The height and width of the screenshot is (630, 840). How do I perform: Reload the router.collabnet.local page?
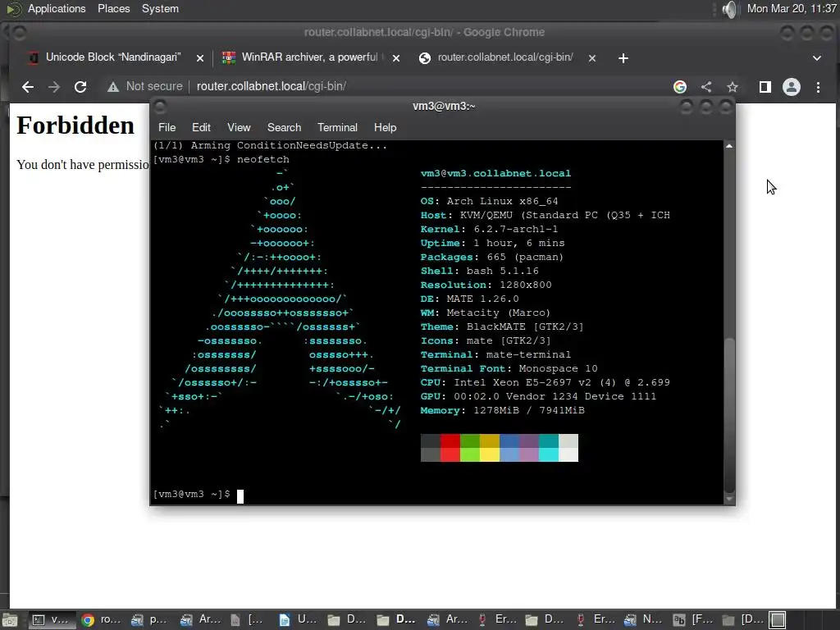click(x=80, y=87)
